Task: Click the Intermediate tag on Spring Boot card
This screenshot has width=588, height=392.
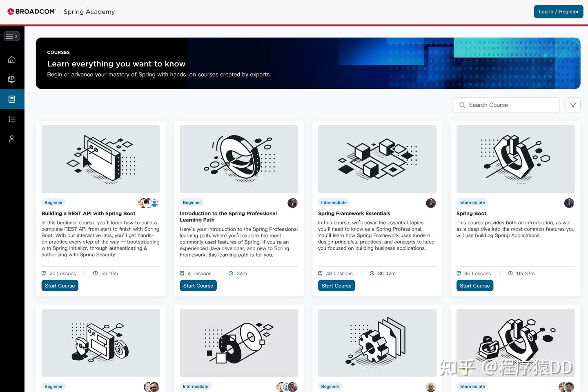Action: click(x=472, y=202)
